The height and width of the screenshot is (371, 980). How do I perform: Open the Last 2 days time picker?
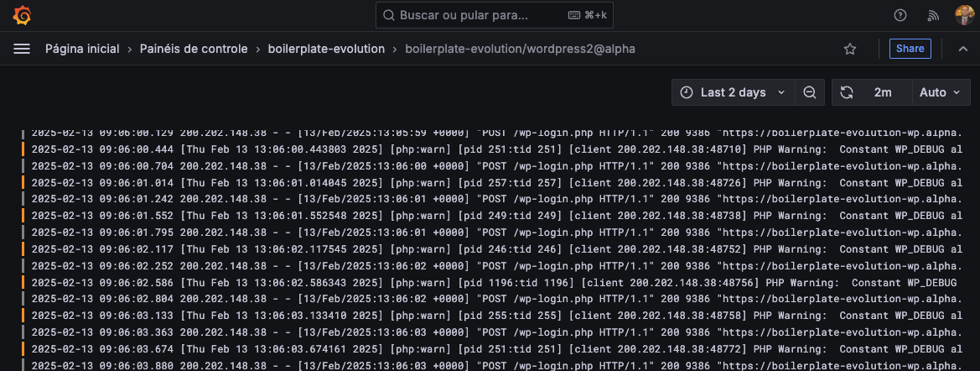click(734, 92)
